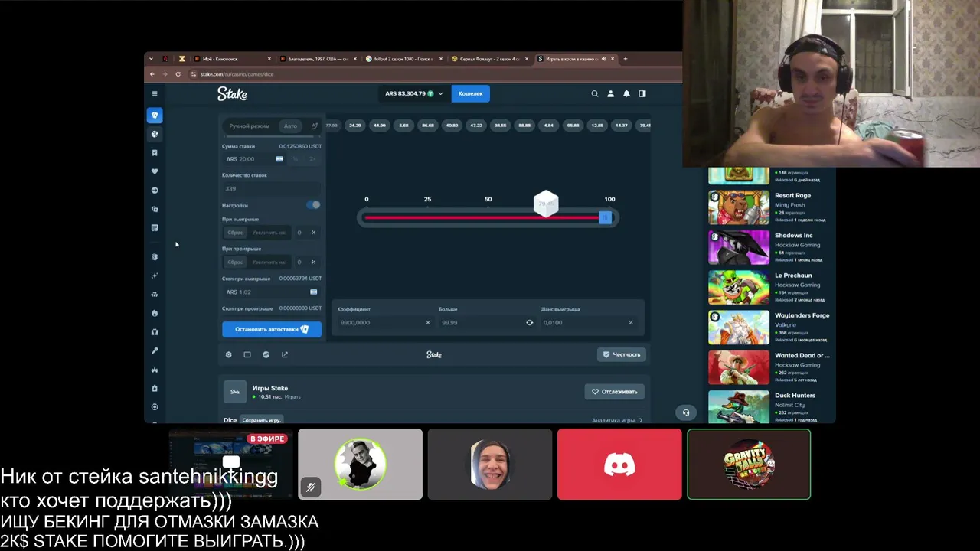This screenshot has width=980, height=551.
Task: Click the 86.68 past result pill
Action: click(427, 126)
